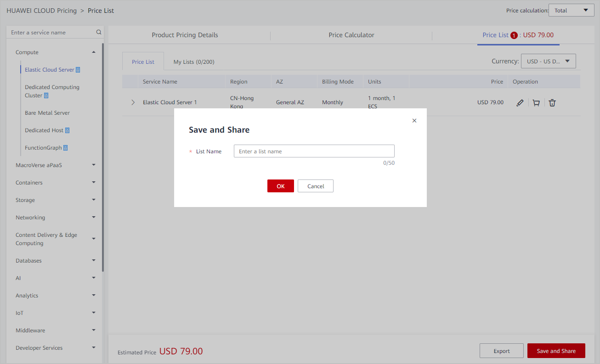
Task: Switch to Price Calculator tab
Action: tap(351, 35)
